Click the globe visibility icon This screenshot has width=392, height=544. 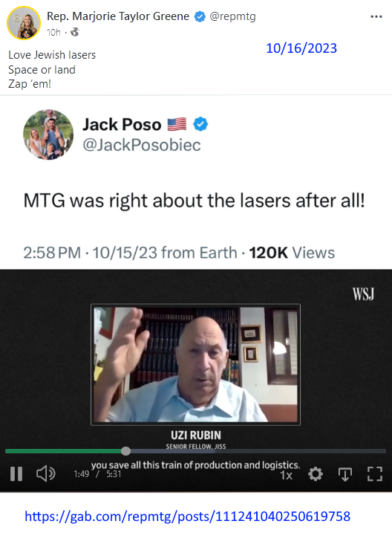(x=74, y=32)
